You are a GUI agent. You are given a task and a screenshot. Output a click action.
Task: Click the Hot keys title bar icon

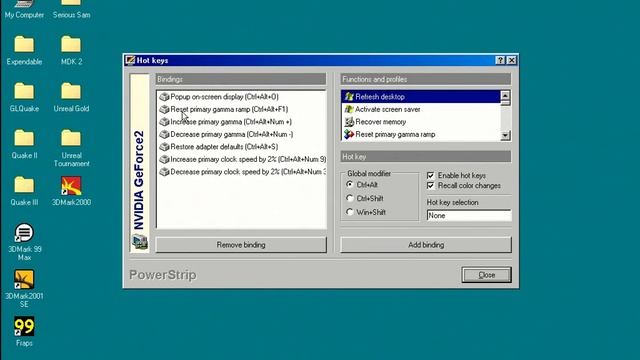(130, 60)
